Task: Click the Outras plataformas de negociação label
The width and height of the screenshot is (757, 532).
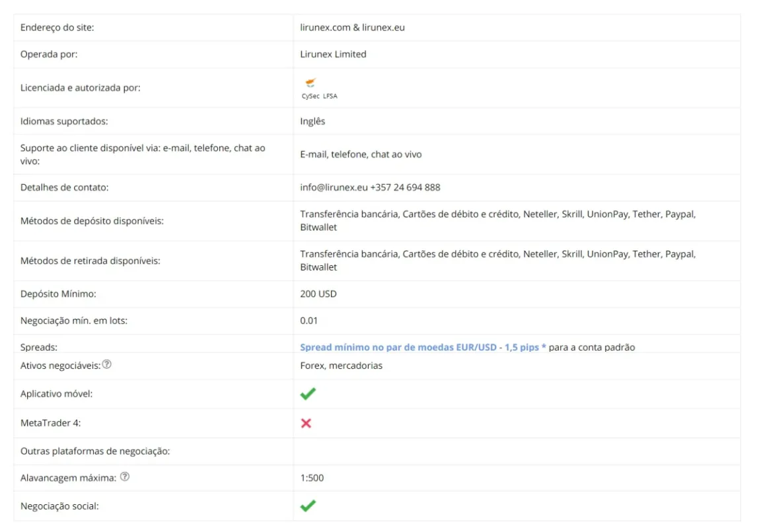Action: pos(95,451)
